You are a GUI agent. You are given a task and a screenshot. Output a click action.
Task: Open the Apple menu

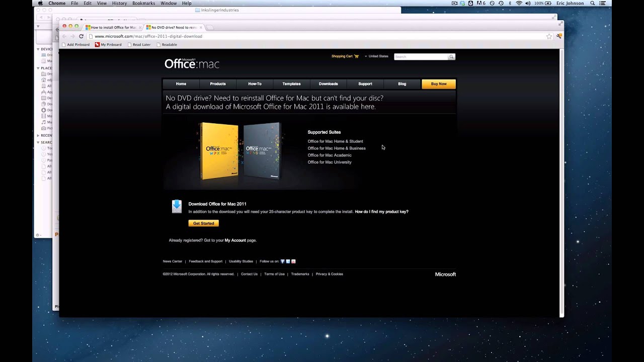(40, 3)
